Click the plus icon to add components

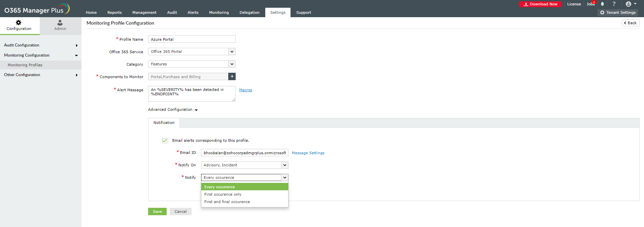[232, 76]
